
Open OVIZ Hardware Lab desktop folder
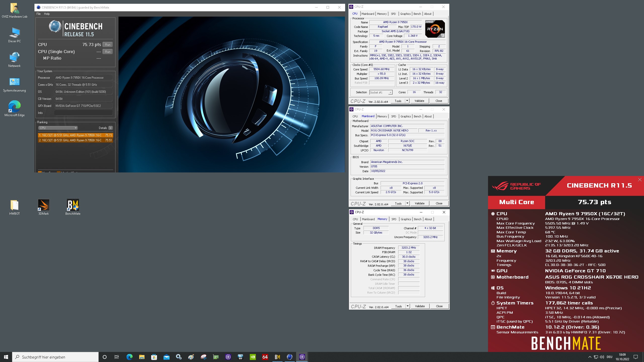[x=14, y=11]
